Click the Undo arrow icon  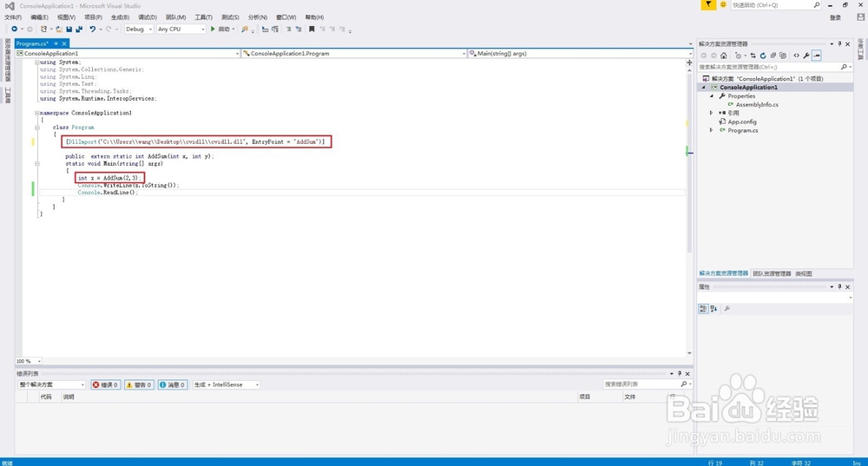[x=93, y=29]
